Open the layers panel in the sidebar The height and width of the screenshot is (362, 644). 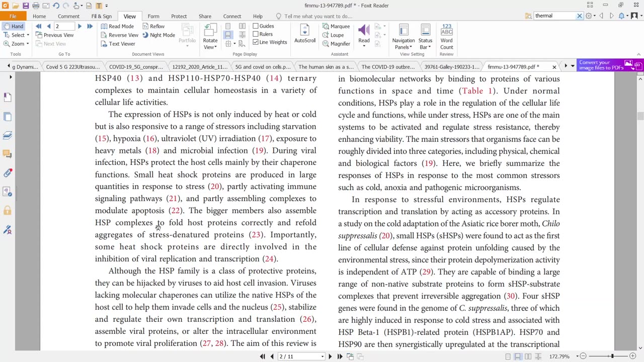tap(8, 135)
